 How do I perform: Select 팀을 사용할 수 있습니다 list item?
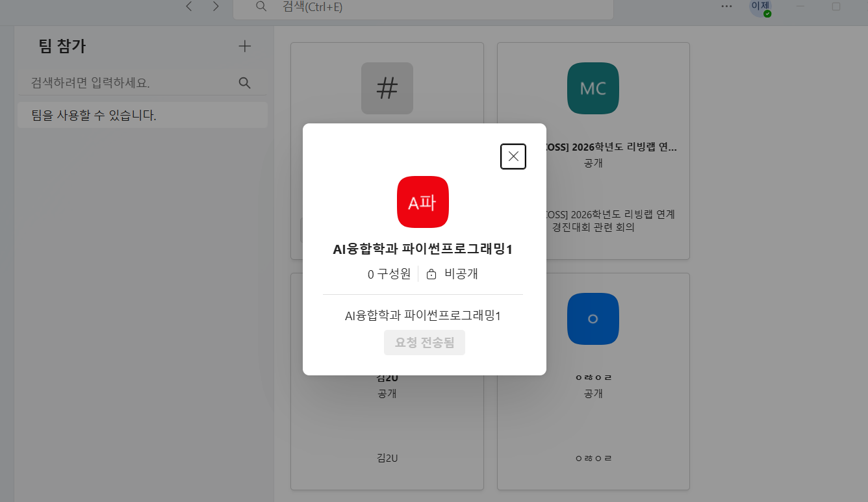[142, 116]
